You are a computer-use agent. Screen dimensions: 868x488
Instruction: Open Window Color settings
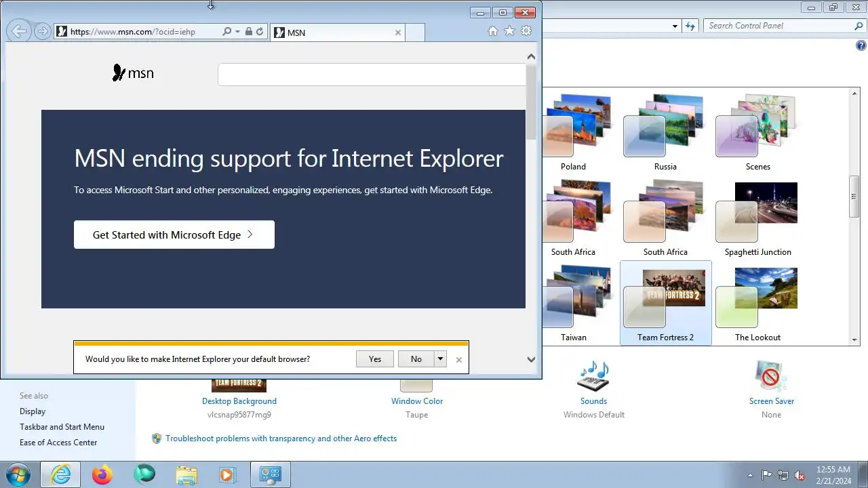pyautogui.click(x=417, y=401)
